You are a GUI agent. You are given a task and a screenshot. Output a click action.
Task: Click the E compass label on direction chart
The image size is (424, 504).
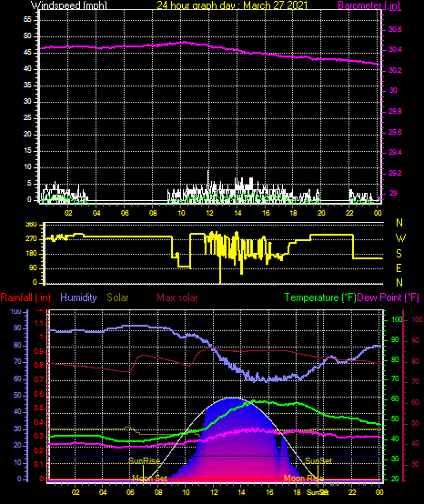click(399, 268)
